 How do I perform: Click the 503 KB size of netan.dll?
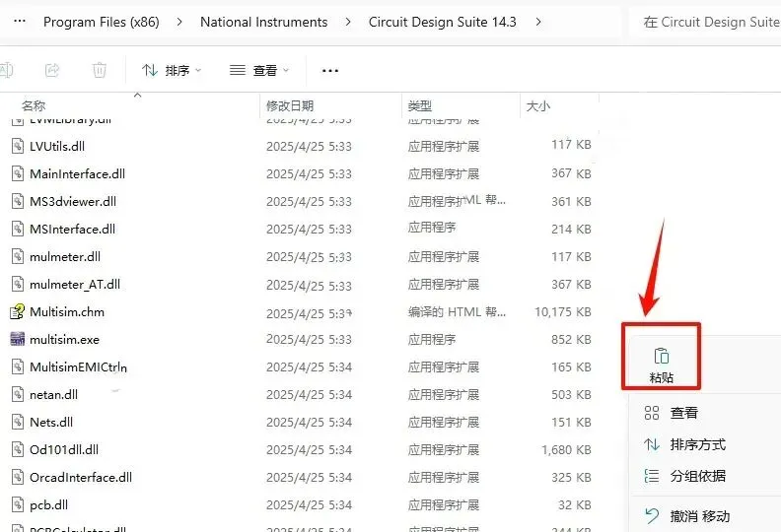coord(571,395)
